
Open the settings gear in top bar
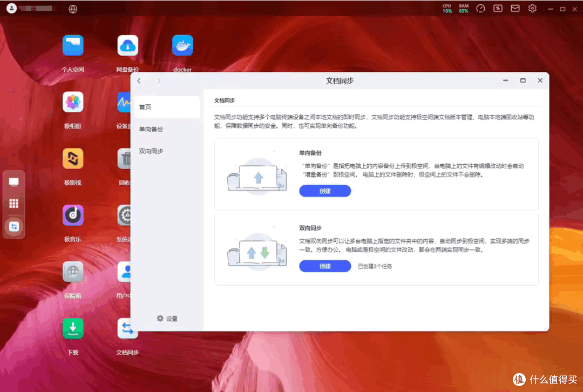tap(532, 8)
